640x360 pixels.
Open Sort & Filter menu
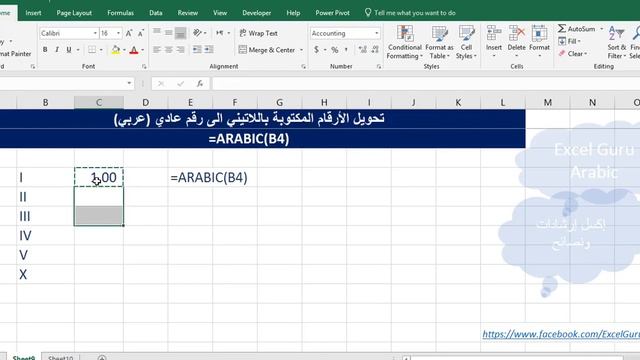point(616,42)
